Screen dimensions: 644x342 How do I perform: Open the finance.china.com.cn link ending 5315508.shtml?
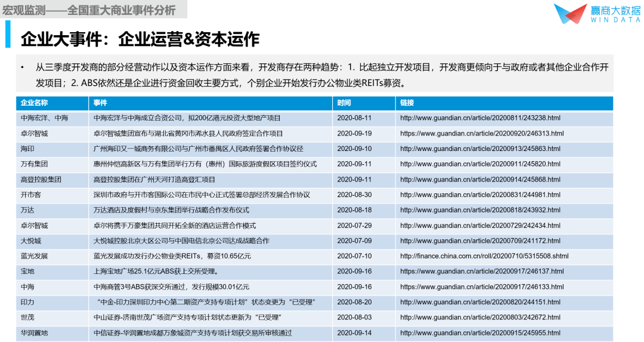point(484,256)
